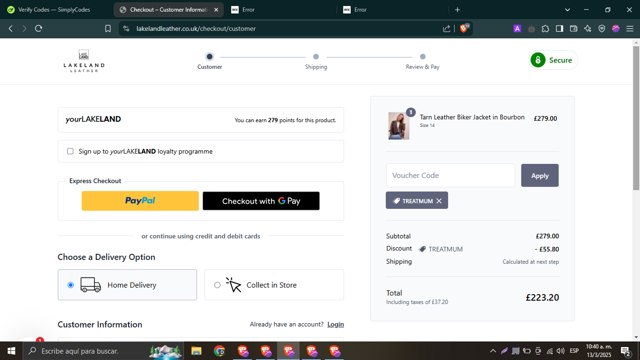Open the purple A extension
Screen dimensions: 640x360
click(x=517, y=29)
